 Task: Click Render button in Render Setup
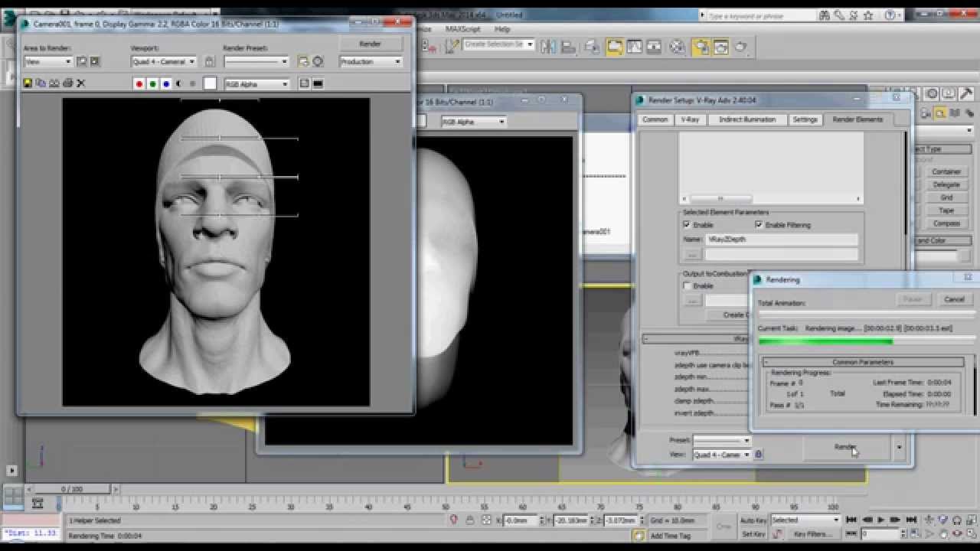846,447
